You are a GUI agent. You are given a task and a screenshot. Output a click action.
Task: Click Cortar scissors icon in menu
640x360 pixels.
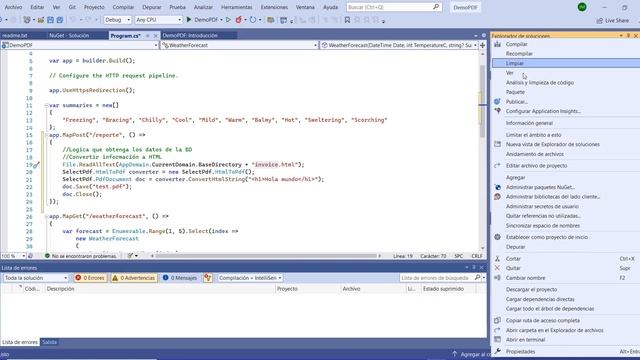click(497, 259)
